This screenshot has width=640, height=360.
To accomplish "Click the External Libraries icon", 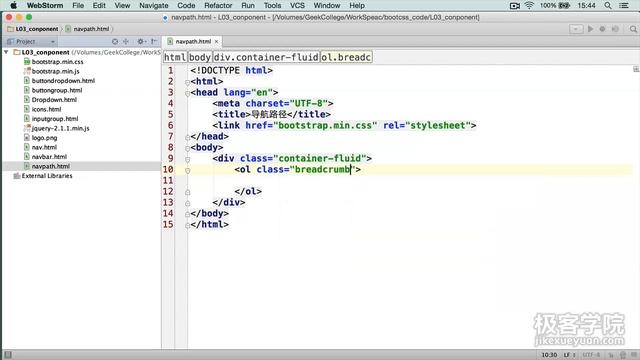I will point(17,176).
